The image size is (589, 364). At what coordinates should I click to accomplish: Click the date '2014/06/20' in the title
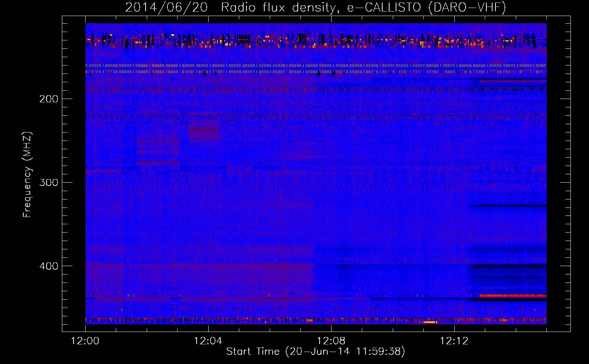(166, 7)
